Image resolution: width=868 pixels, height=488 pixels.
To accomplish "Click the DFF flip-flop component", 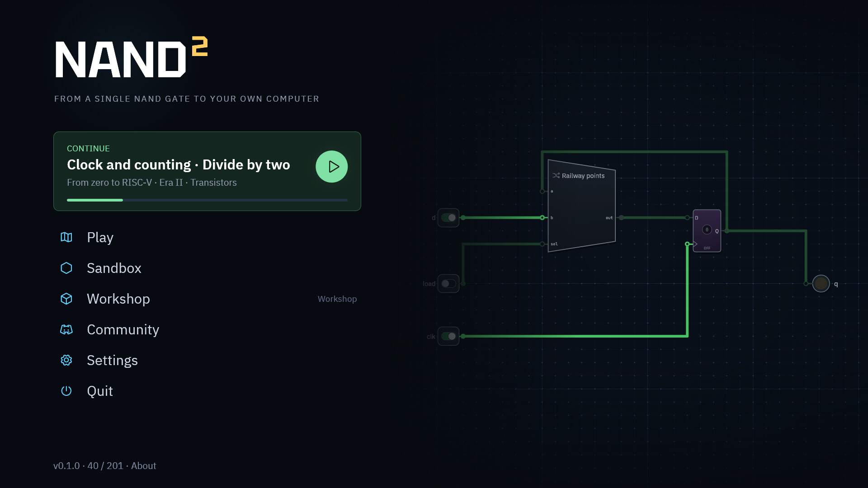I will pyautogui.click(x=707, y=230).
